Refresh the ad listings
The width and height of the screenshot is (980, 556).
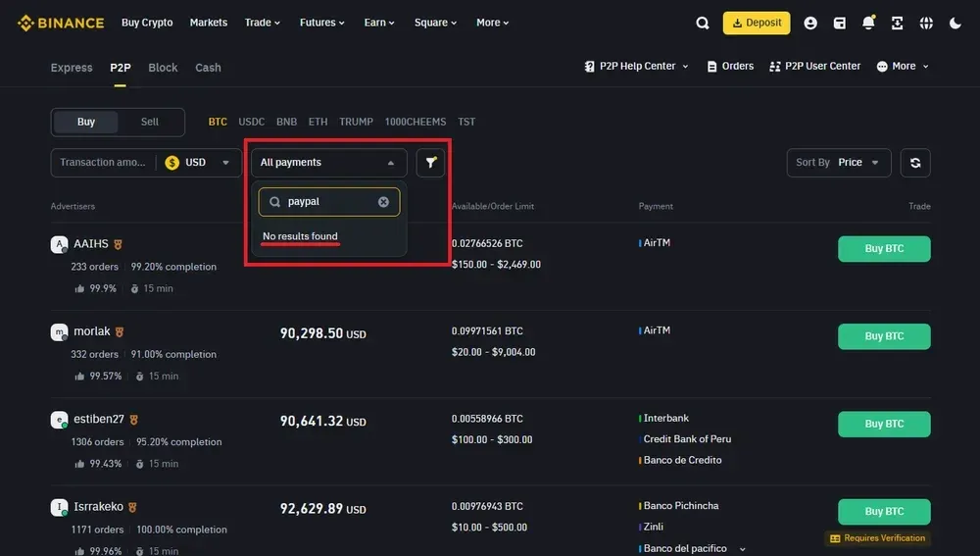[x=915, y=163]
